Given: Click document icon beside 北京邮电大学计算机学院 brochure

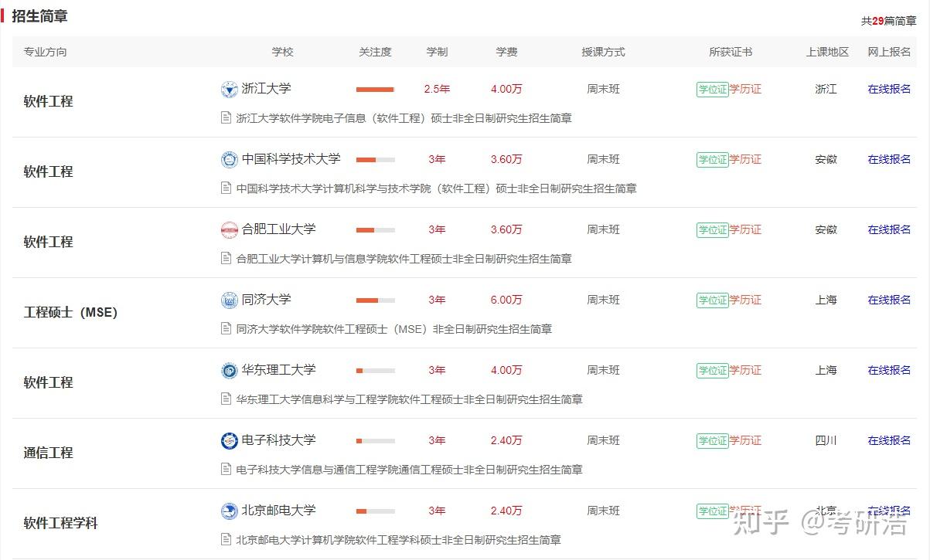Looking at the screenshot, I should click(x=226, y=540).
